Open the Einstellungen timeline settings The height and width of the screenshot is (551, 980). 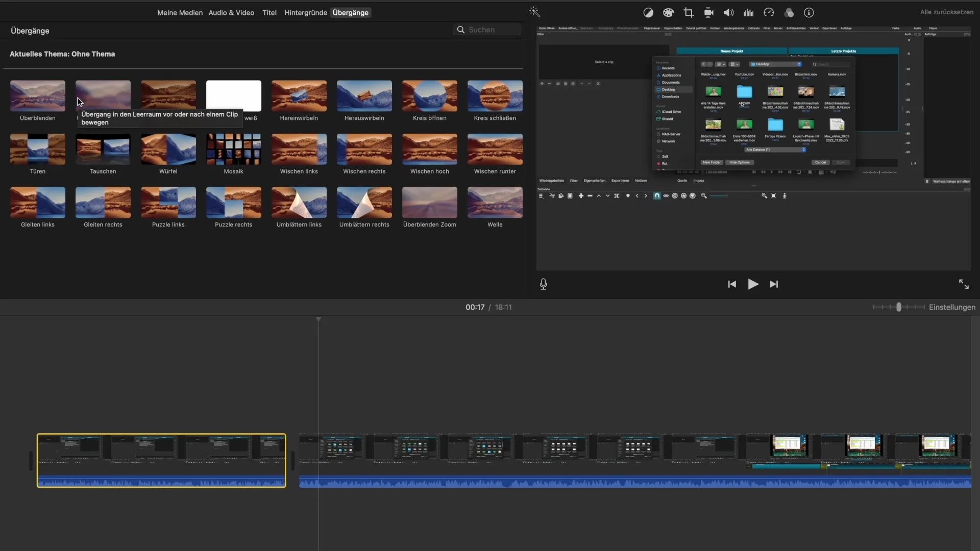952,307
